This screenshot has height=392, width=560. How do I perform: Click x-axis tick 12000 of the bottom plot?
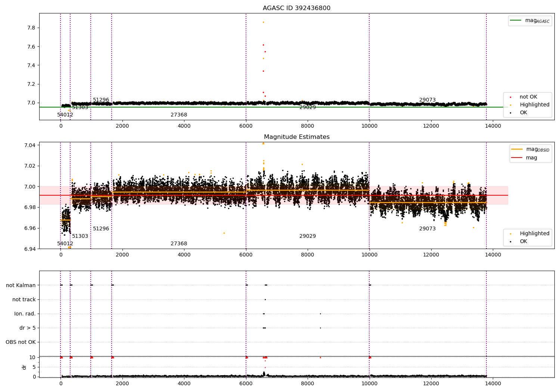[431, 383]
